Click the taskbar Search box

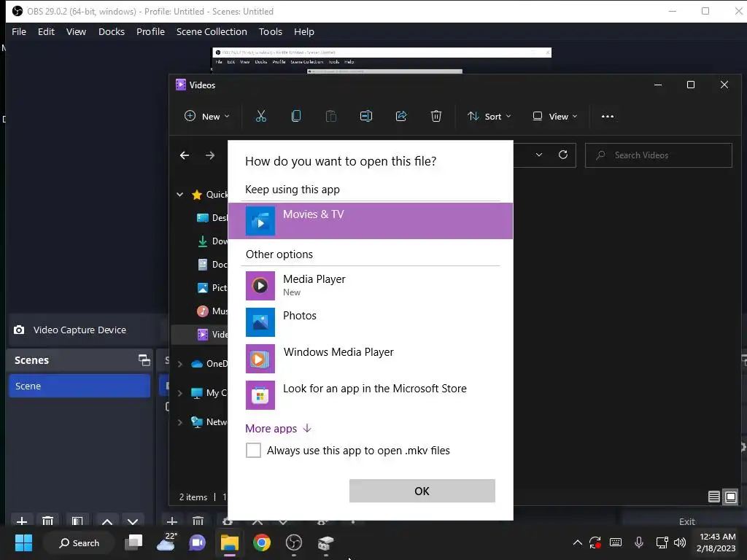click(79, 542)
